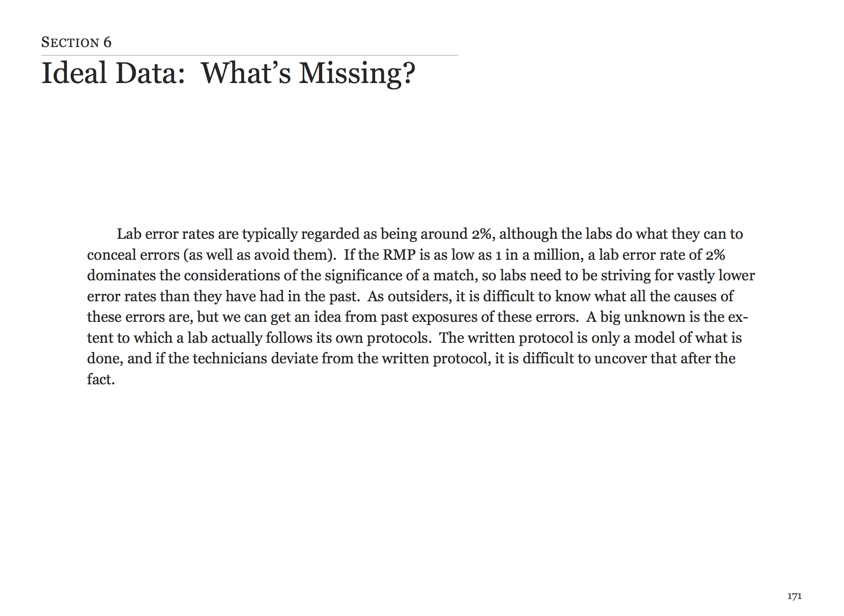The image size is (844, 616).
Task: Click page number 171
Action: (794, 596)
